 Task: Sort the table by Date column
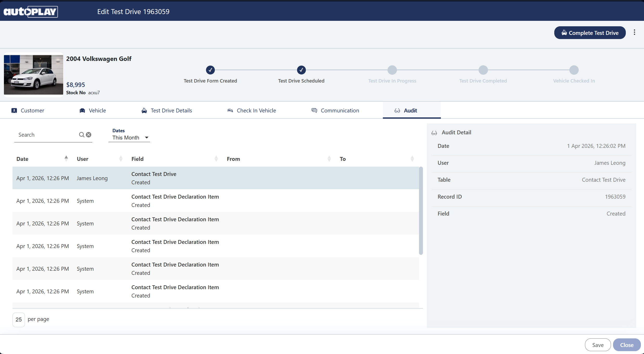coord(66,159)
